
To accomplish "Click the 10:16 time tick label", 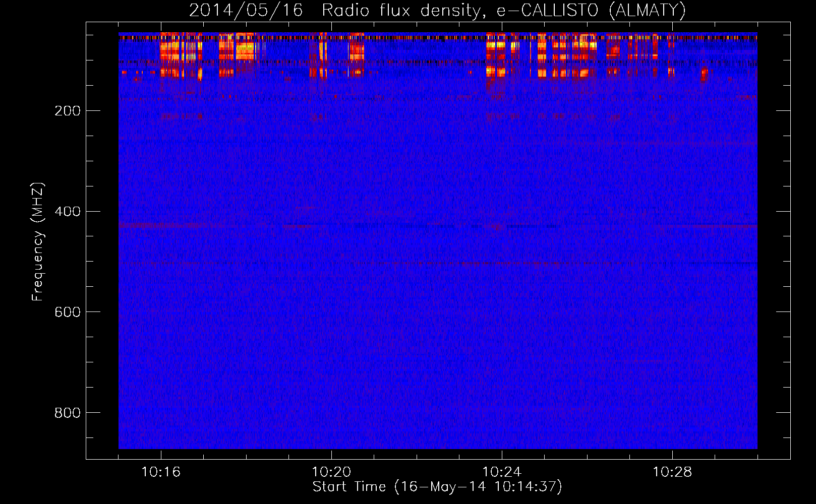I will pyautogui.click(x=161, y=472).
